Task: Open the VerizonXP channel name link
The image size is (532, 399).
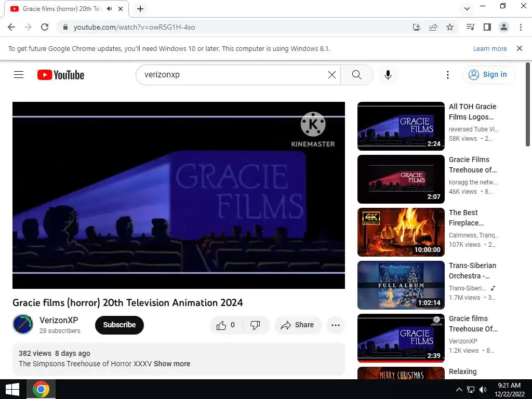Action: click(59, 320)
